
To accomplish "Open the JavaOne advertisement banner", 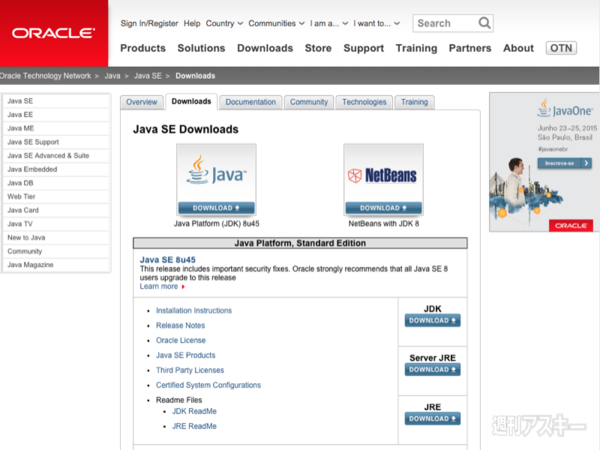I will [544, 162].
